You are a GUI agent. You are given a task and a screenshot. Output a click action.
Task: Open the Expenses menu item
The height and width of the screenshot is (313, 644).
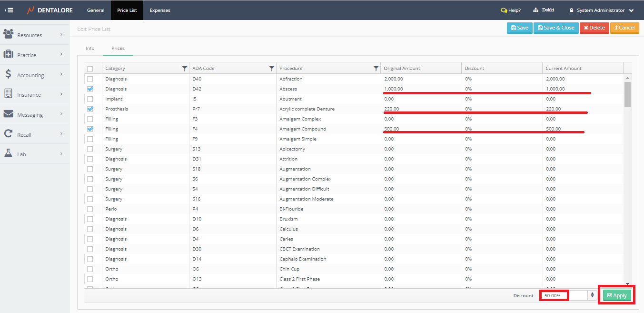click(160, 10)
